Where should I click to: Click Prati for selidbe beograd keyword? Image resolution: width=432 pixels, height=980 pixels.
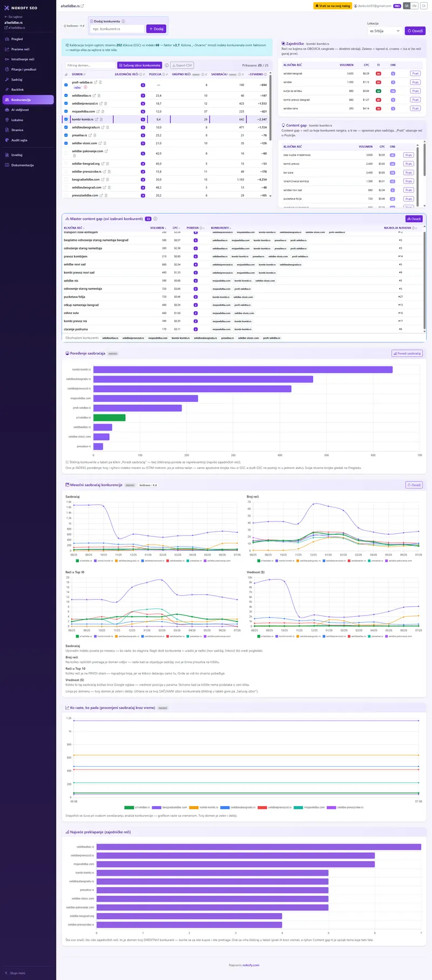(415, 73)
